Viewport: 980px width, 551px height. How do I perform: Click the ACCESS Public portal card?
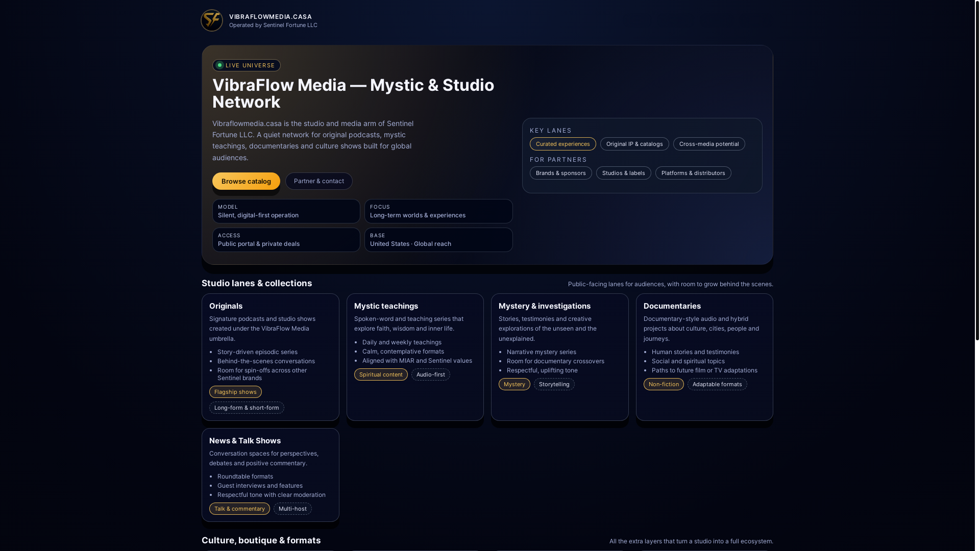(286, 240)
